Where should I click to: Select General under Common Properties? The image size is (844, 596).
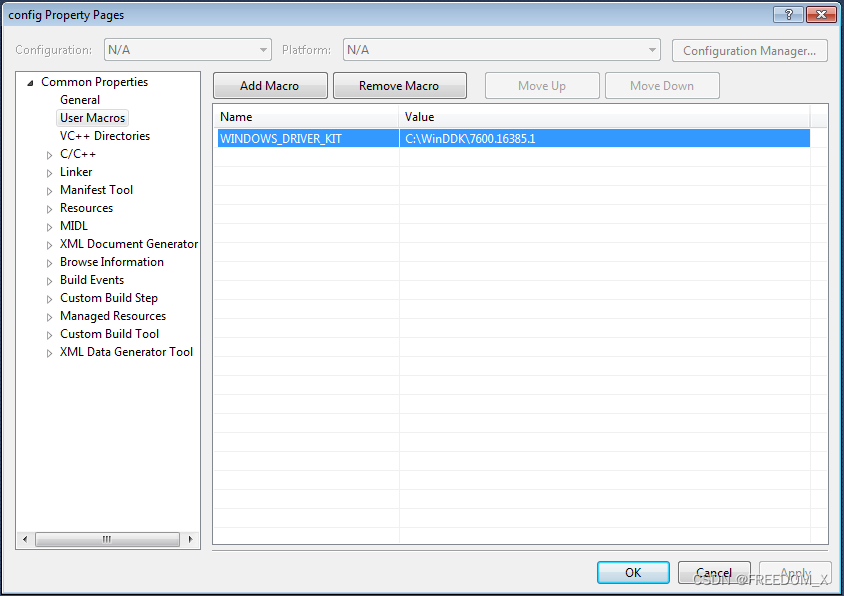pyautogui.click(x=79, y=99)
